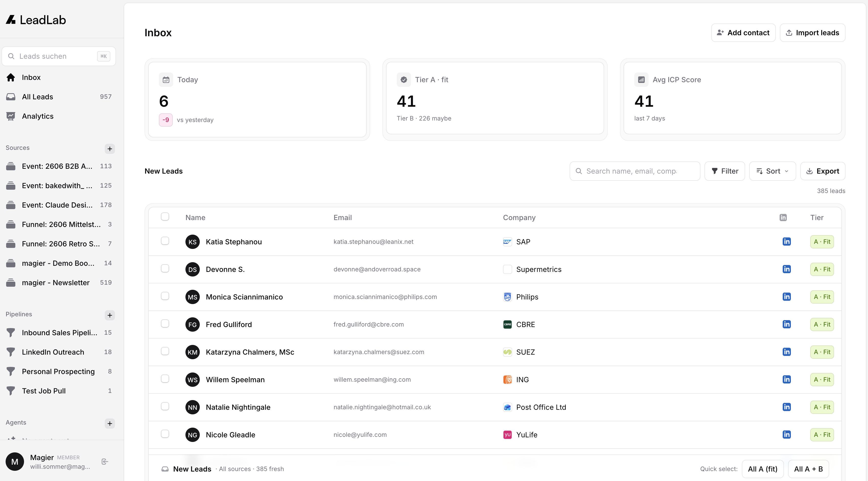
Task: Open the Personal Prospecting pipeline
Action: 59,371
